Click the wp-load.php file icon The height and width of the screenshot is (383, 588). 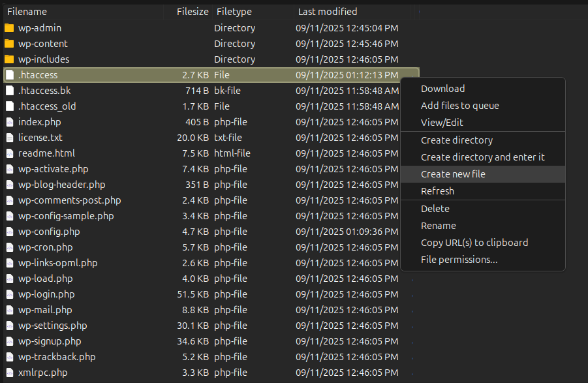click(10, 279)
